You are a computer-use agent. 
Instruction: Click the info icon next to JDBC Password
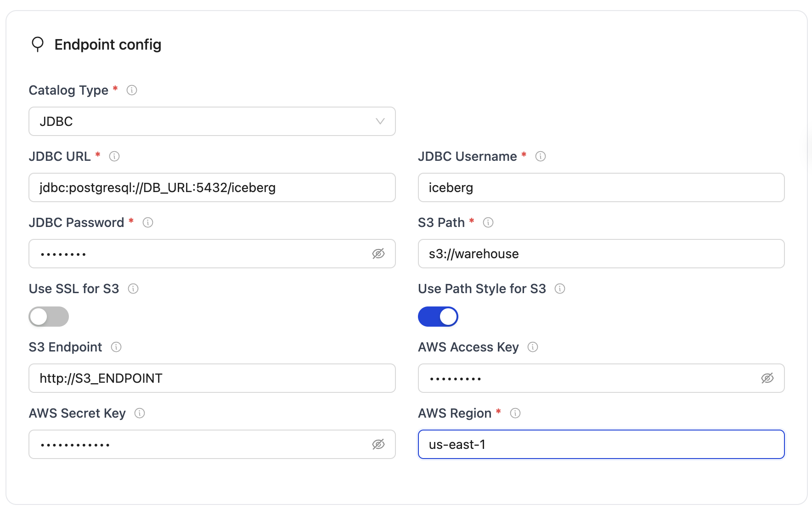pyautogui.click(x=147, y=222)
